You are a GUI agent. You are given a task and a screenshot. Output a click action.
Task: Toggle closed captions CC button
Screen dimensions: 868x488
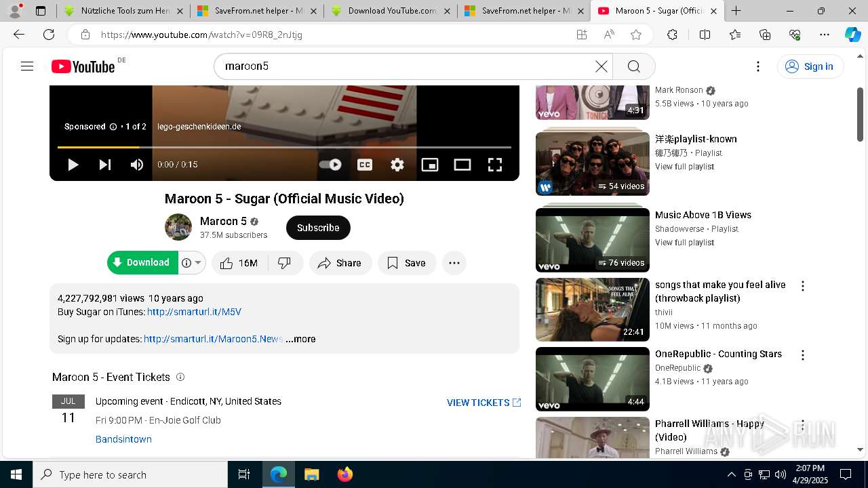pyautogui.click(x=365, y=165)
